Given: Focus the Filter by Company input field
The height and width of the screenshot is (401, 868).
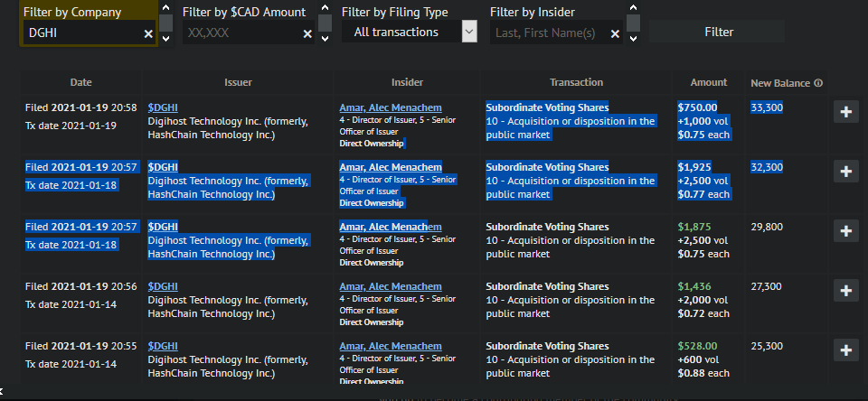Looking at the screenshot, I should 81,33.
